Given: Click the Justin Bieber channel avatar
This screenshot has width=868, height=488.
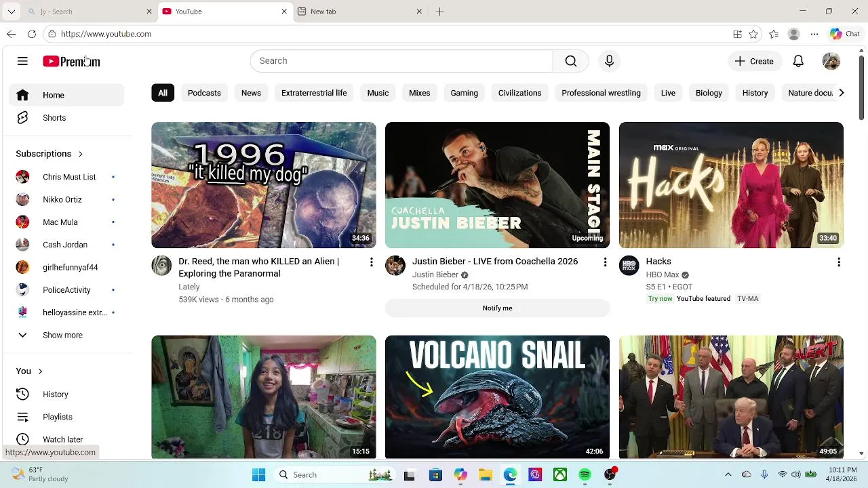Looking at the screenshot, I should point(395,266).
